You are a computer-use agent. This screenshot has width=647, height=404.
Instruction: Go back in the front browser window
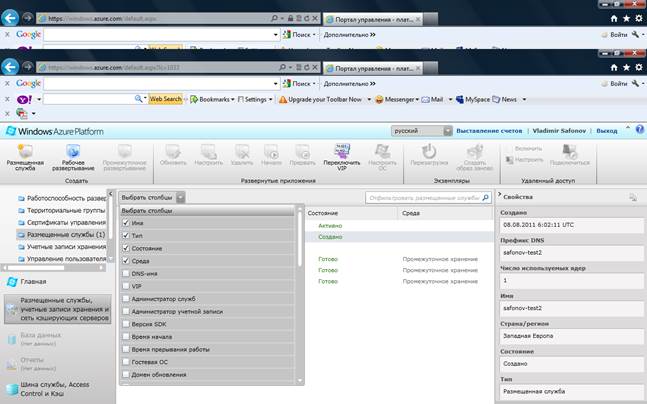[10, 67]
